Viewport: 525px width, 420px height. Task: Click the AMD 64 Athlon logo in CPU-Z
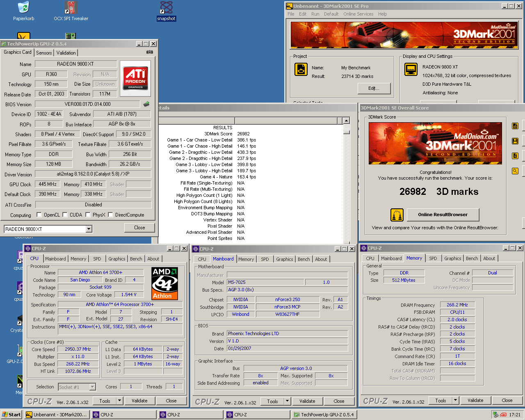(165, 283)
